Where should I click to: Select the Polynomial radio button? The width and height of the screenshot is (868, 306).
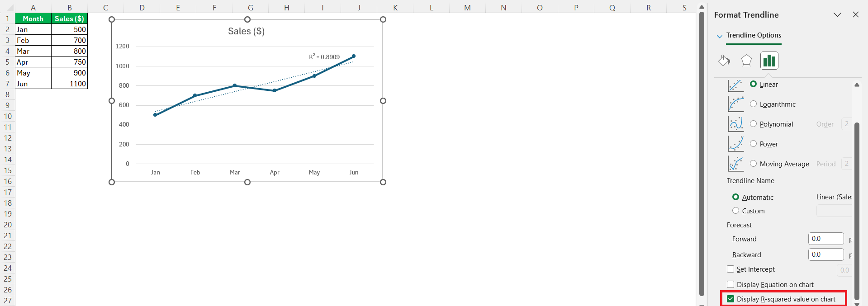754,124
